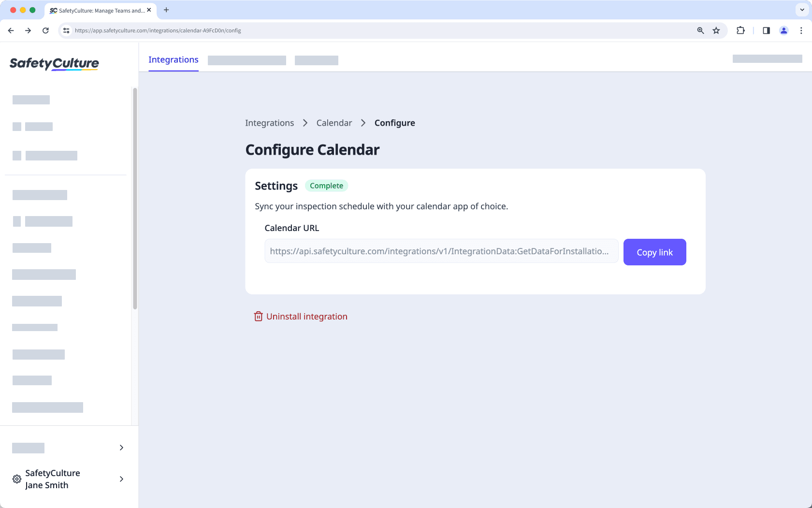Click the SafetyCulture logo
This screenshot has width=812, height=508.
pos(54,63)
